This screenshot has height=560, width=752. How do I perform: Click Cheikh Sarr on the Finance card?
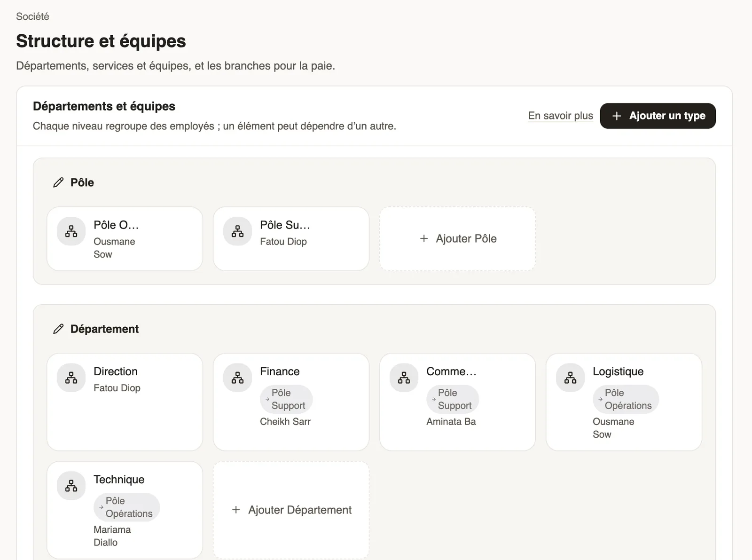(285, 421)
